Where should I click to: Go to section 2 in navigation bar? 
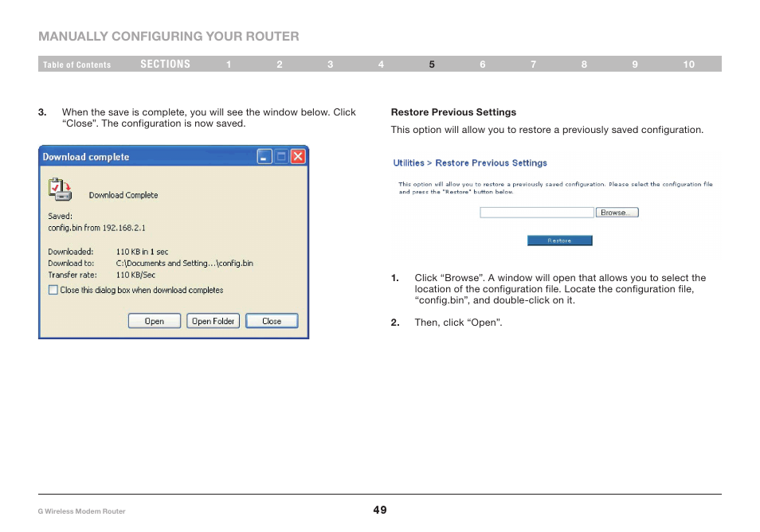(279, 65)
